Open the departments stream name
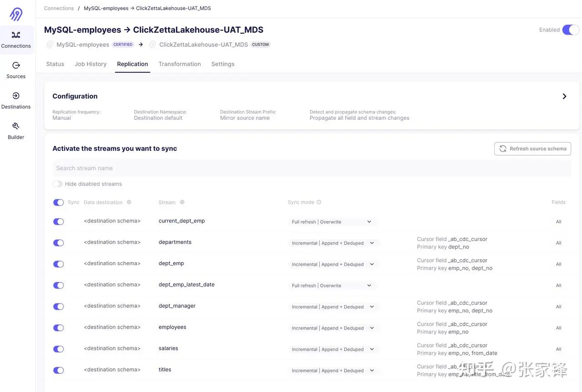 tap(175, 242)
